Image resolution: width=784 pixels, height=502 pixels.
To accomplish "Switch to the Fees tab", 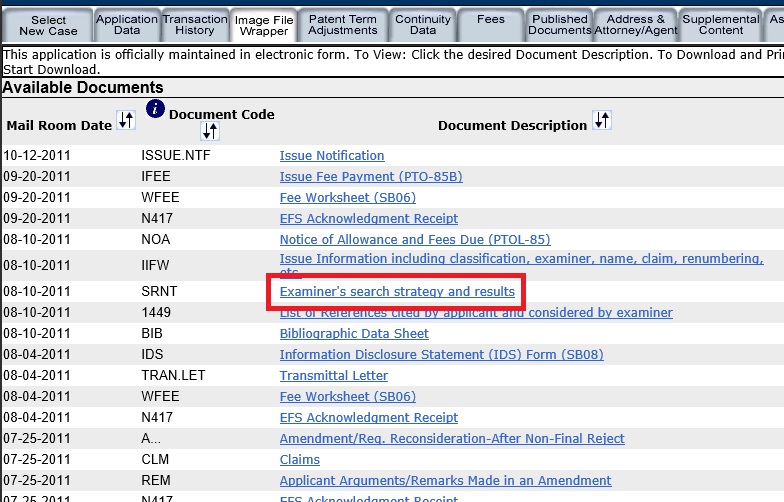I will point(490,25).
